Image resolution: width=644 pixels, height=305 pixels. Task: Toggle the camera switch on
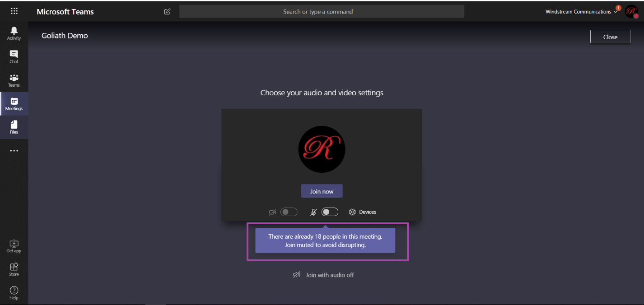click(x=289, y=212)
